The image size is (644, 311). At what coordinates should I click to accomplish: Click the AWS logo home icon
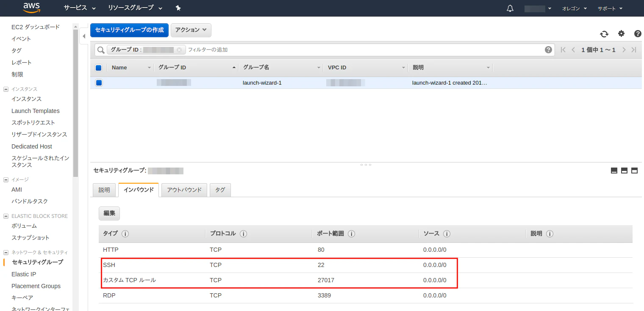pyautogui.click(x=31, y=8)
